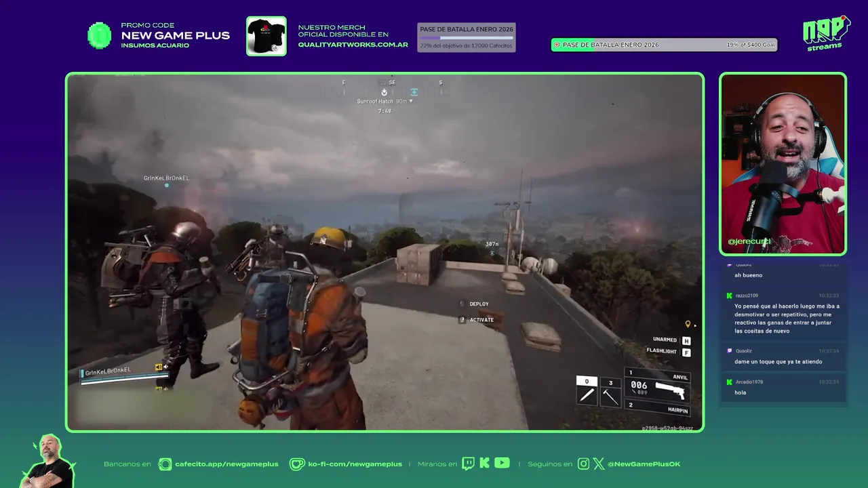The height and width of the screenshot is (488, 868).
Task: Click the cartoon streamer avatar in corner
Action: pos(49,461)
